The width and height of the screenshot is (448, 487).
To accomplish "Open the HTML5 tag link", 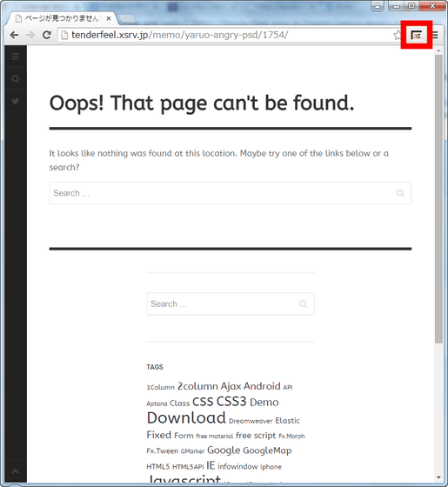I will [x=158, y=466].
